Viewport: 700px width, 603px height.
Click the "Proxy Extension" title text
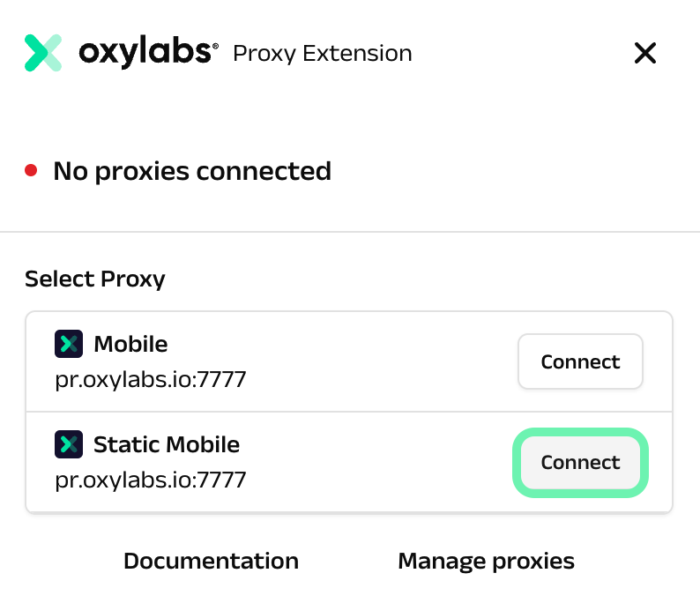pos(322,54)
